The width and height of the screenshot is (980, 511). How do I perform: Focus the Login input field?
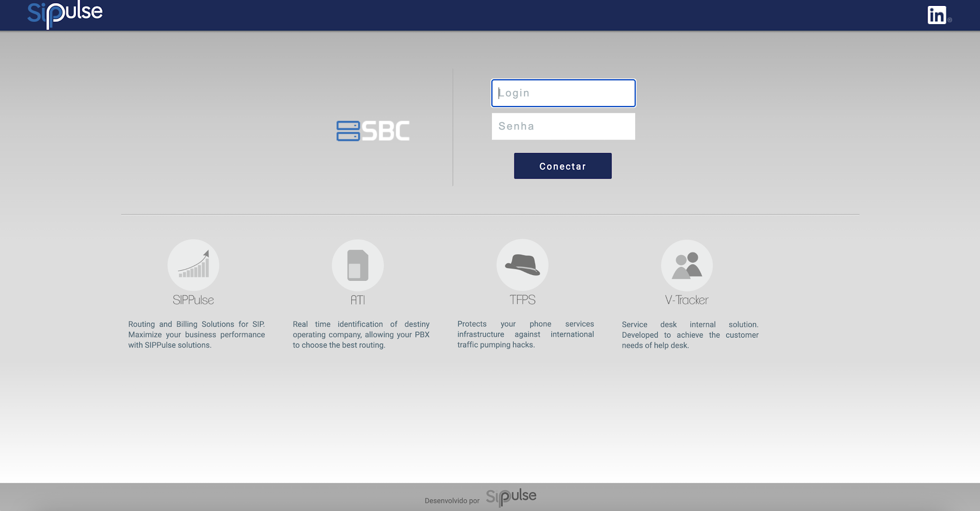point(564,93)
